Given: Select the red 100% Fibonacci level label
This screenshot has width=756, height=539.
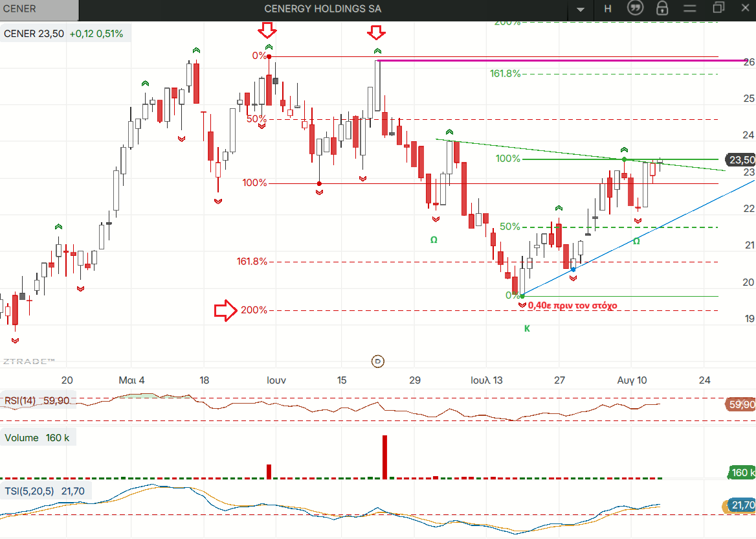Looking at the screenshot, I should [x=254, y=183].
